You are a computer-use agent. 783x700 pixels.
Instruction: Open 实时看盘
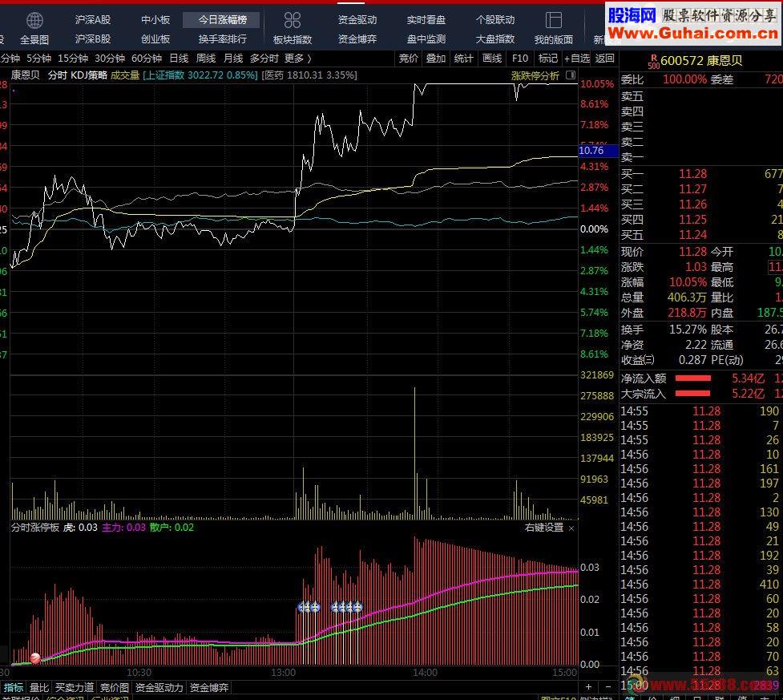pos(426,20)
